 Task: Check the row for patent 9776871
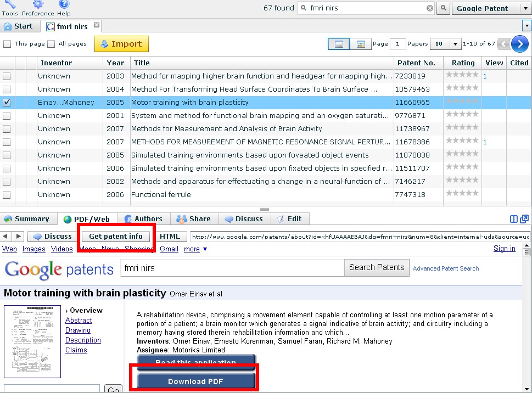click(x=7, y=116)
